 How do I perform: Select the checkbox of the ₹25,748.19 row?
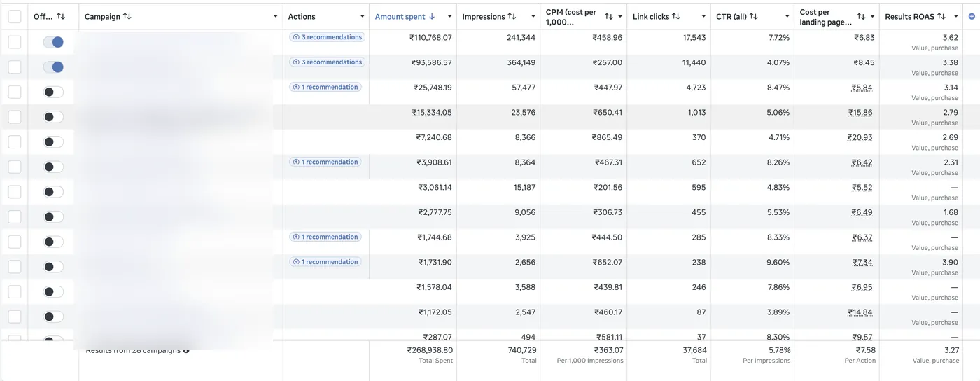[x=15, y=92]
